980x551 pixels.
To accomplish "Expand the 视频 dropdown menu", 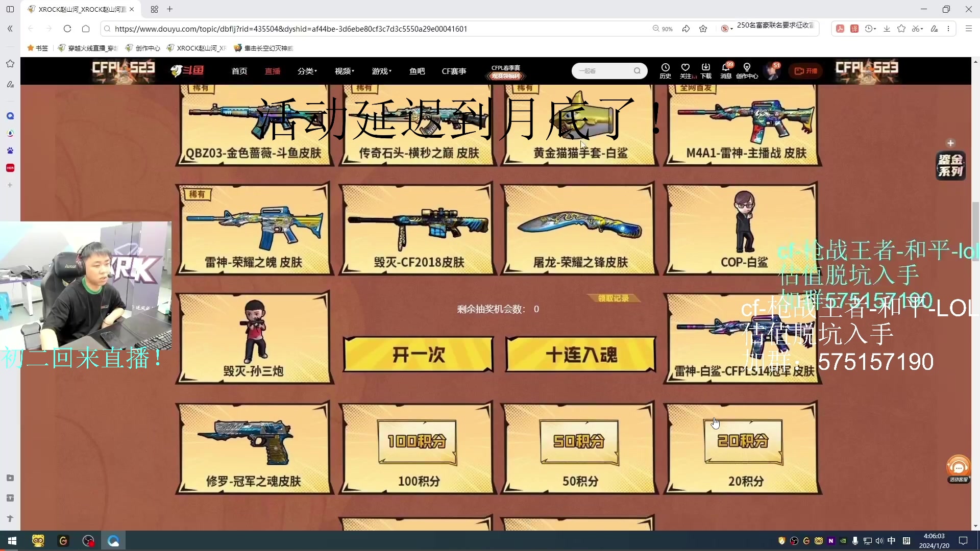I will (x=344, y=71).
